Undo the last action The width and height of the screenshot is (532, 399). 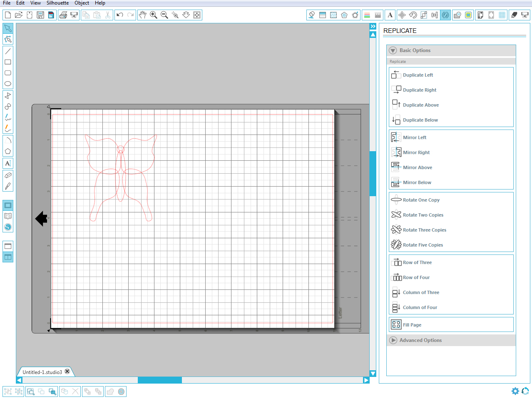[120, 15]
